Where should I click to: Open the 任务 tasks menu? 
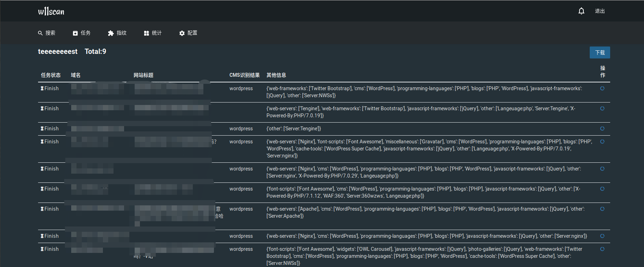(x=82, y=33)
